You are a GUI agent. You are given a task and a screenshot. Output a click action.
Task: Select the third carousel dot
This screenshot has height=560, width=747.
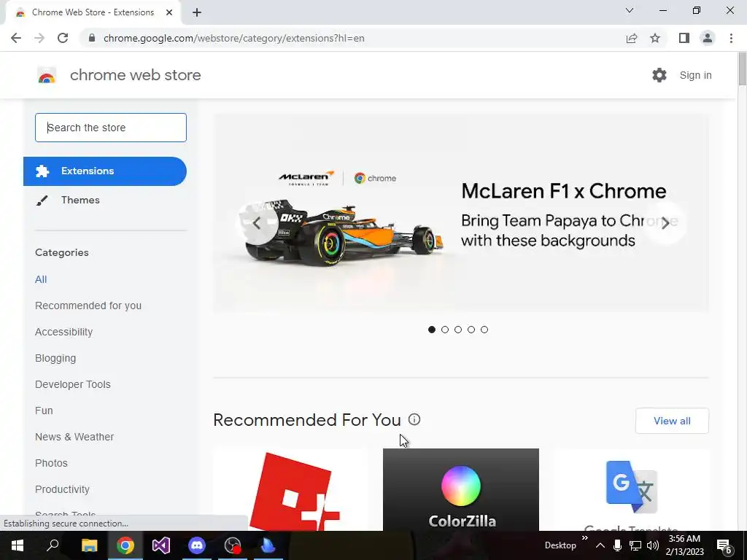point(458,330)
